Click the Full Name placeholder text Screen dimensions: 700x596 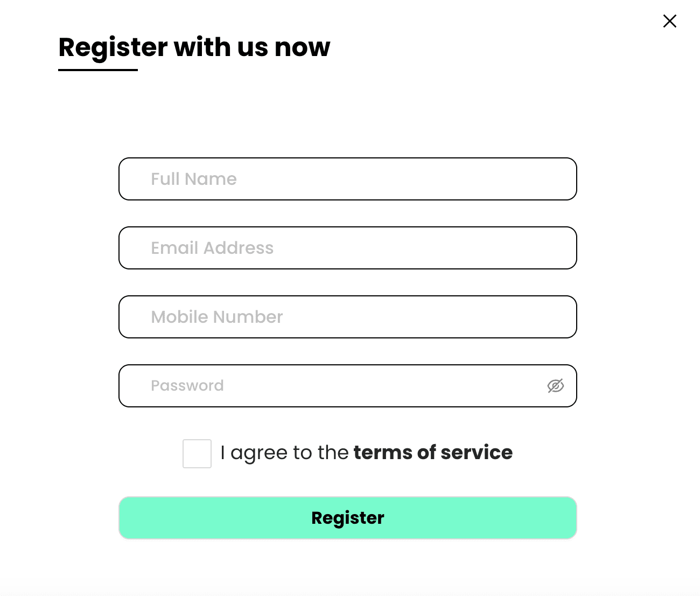[194, 179]
